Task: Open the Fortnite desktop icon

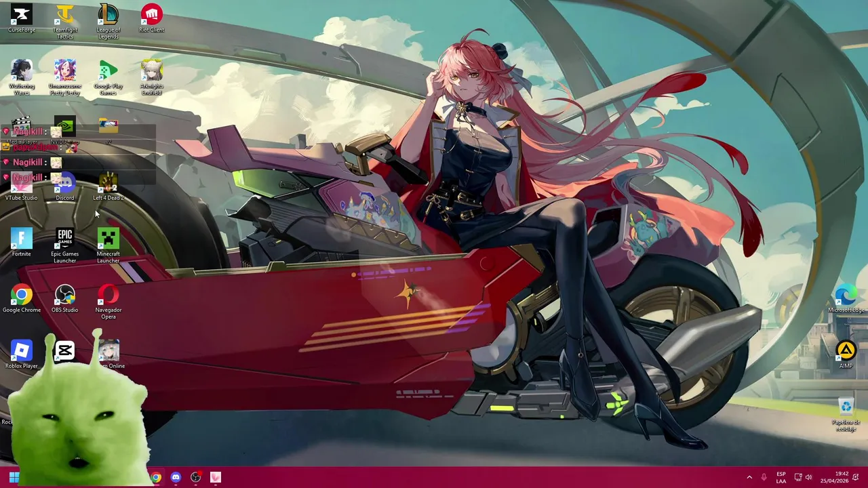Action: point(22,243)
